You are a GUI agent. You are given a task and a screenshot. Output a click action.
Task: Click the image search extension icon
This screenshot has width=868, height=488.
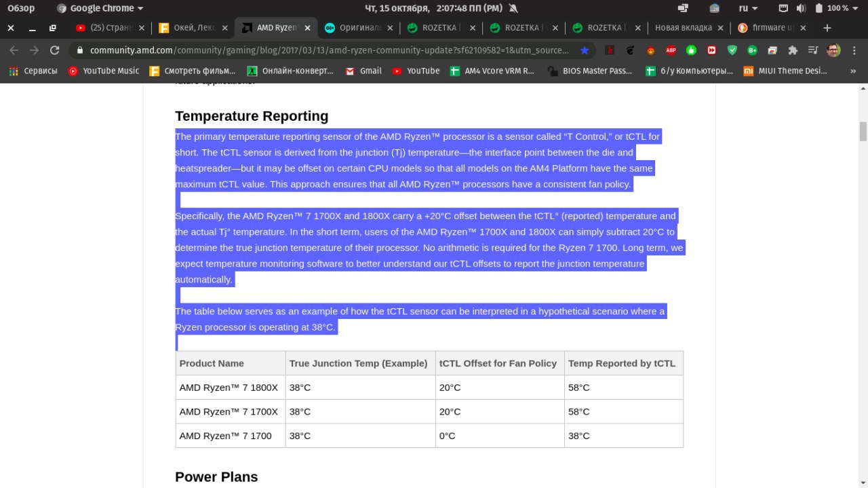(772, 50)
